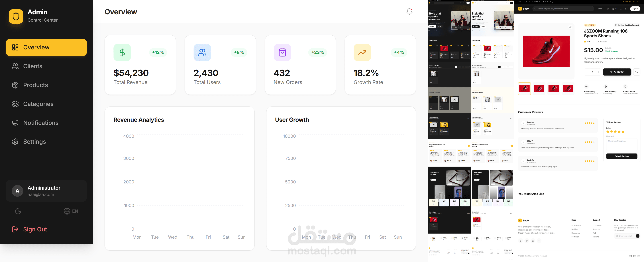The height and width of the screenshot is (262, 644).
Task: Toggle the storefront light theme sun icon
Action: coord(608,9)
